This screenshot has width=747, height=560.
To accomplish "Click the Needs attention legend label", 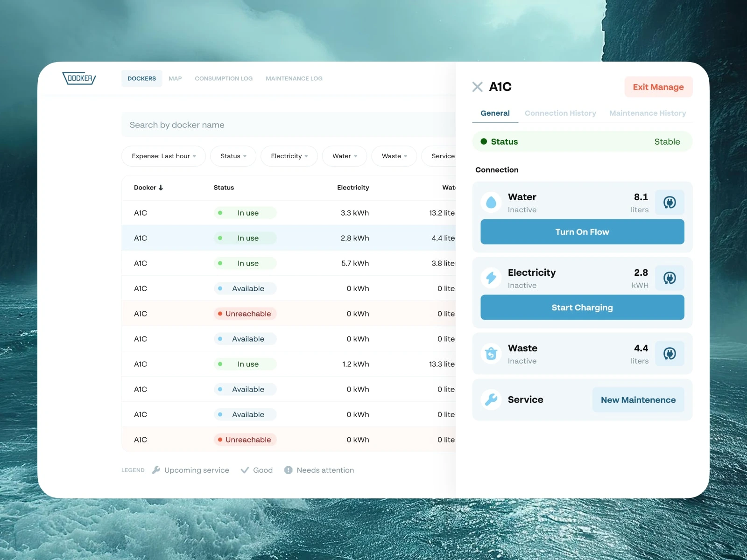I will (325, 470).
